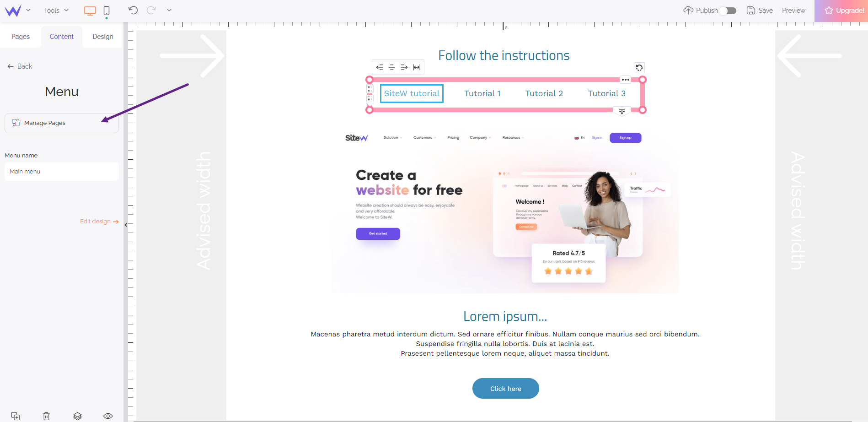Stretch menu block to full width
The image size is (868, 422).
pos(417,67)
